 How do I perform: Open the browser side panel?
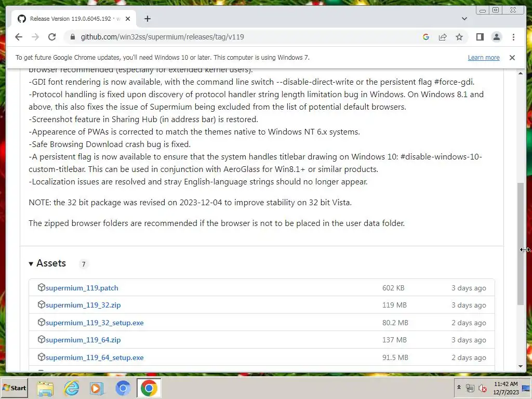(x=480, y=37)
